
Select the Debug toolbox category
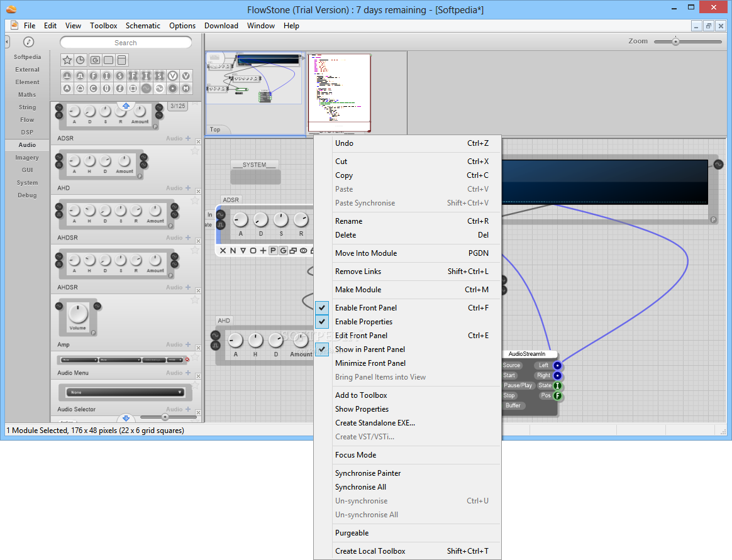click(27, 195)
